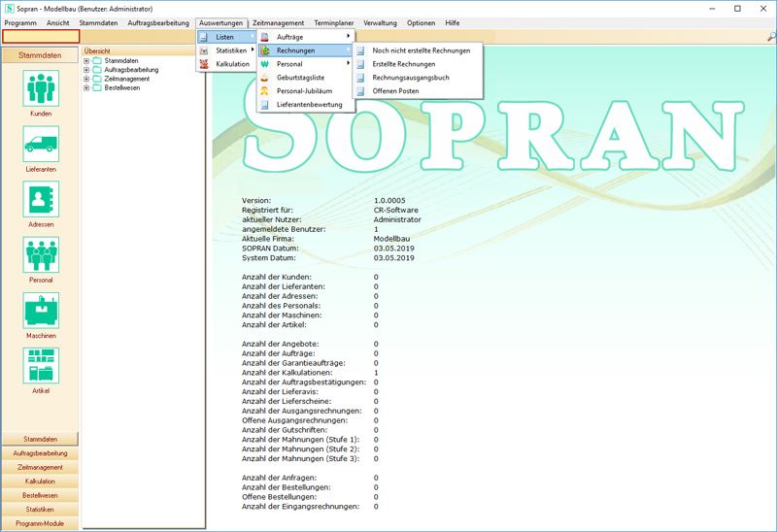Expand the Bestellwesen tree node

(86, 87)
